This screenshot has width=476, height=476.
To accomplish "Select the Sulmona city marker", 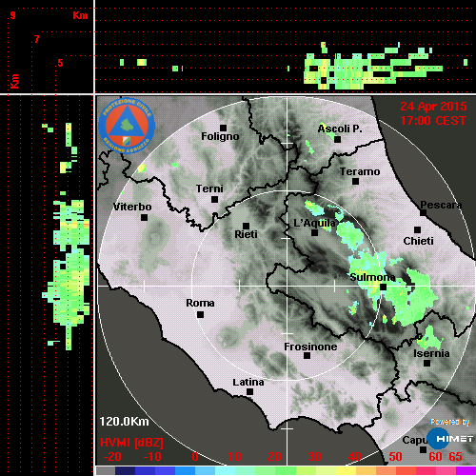I will (384, 287).
